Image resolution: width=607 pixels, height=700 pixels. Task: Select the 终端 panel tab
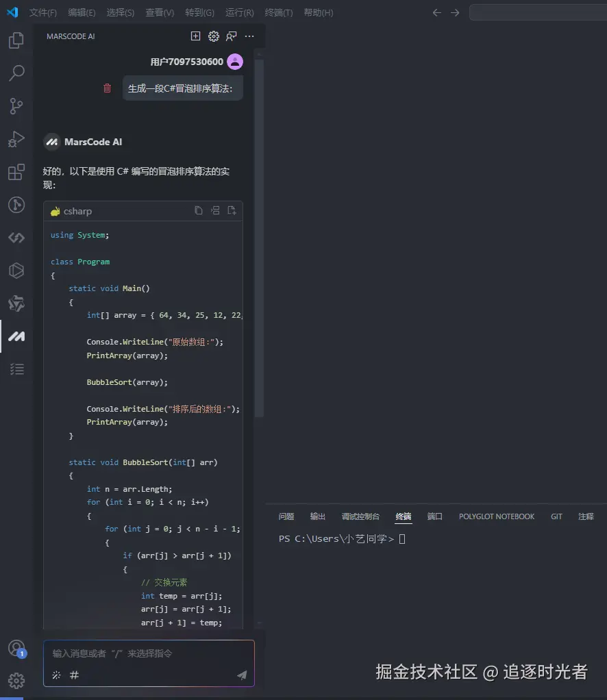[404, 516]
